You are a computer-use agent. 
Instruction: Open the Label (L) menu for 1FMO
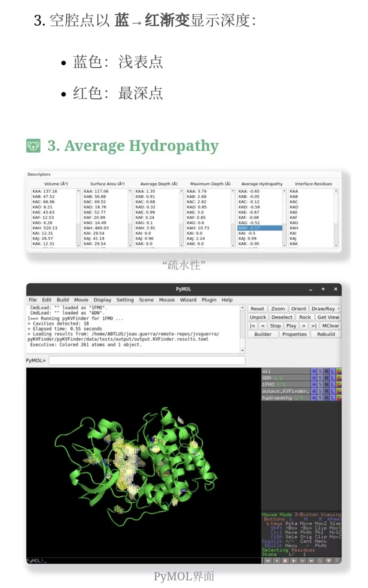click(333, 384)
